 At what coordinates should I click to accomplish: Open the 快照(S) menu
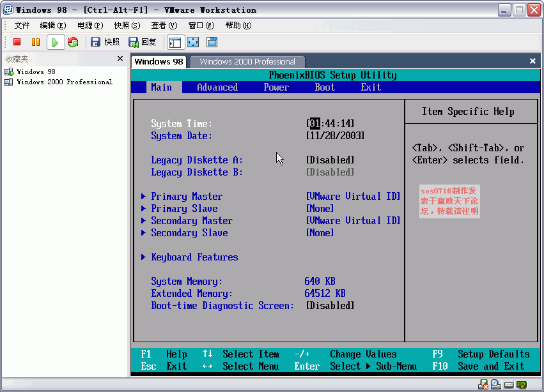(x=127, y=26)
